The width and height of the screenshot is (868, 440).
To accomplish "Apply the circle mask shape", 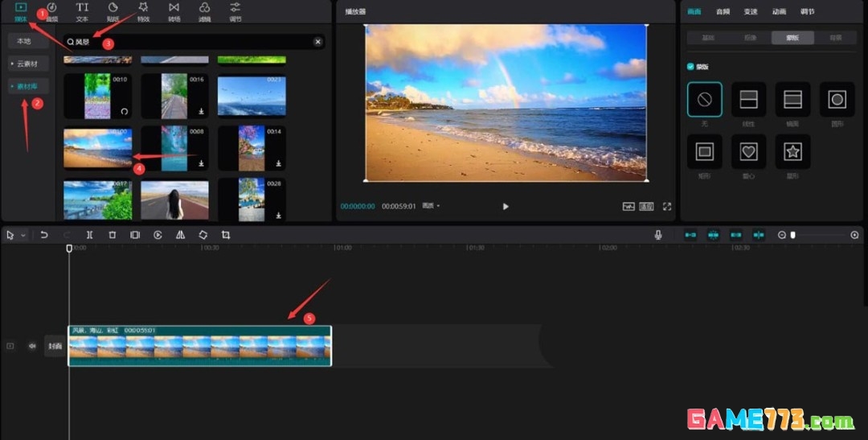I will (x=837, y=100).
